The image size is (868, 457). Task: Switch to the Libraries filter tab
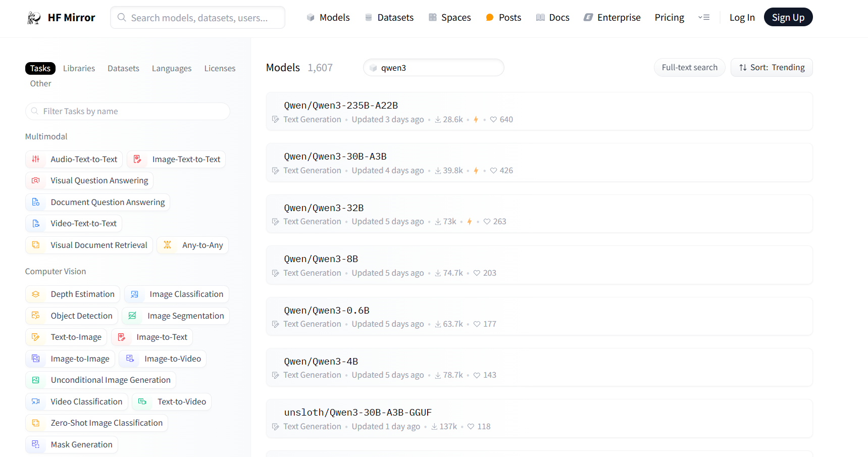pyautogui.click(x=79, y=68)
